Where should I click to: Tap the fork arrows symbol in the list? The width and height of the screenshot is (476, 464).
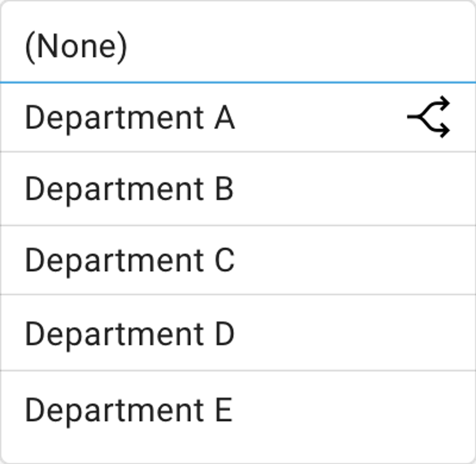429,117
